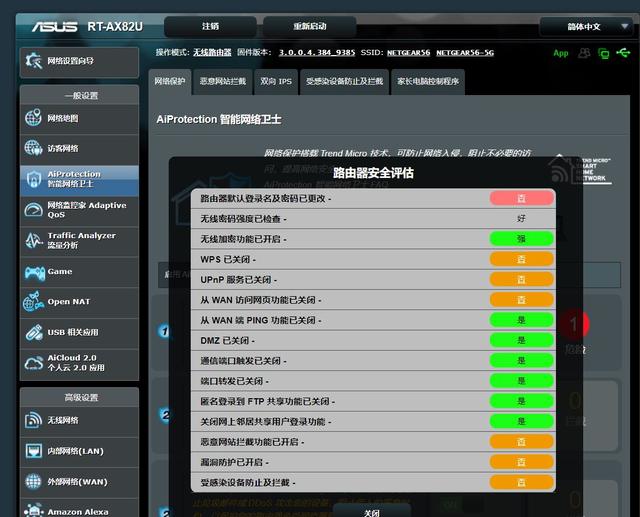Click the 是 status for DMZ 已关闭

coord(521,340)
